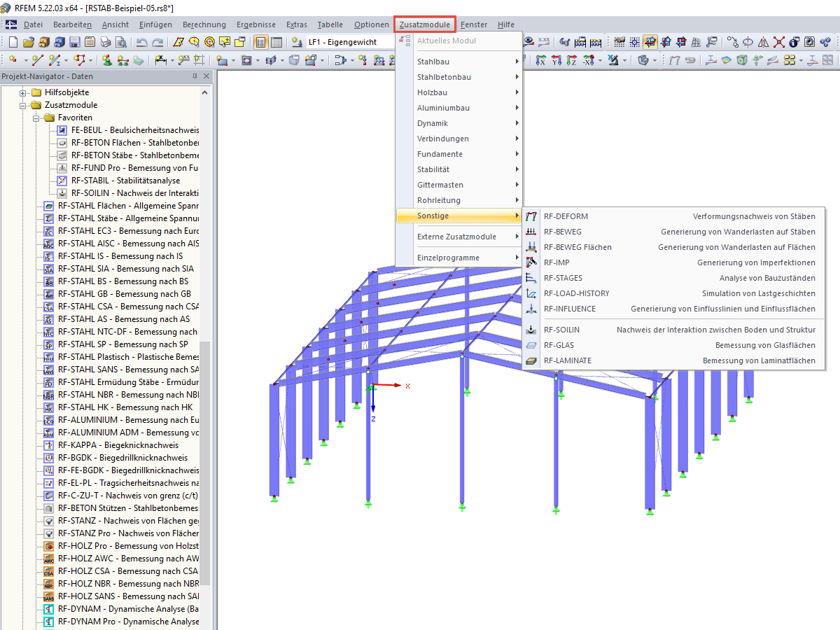Choose RF-LOAD-HISTORY from the submenu
Image resolution: width=840 pixels, height=630 pixels.
point(673,293)
